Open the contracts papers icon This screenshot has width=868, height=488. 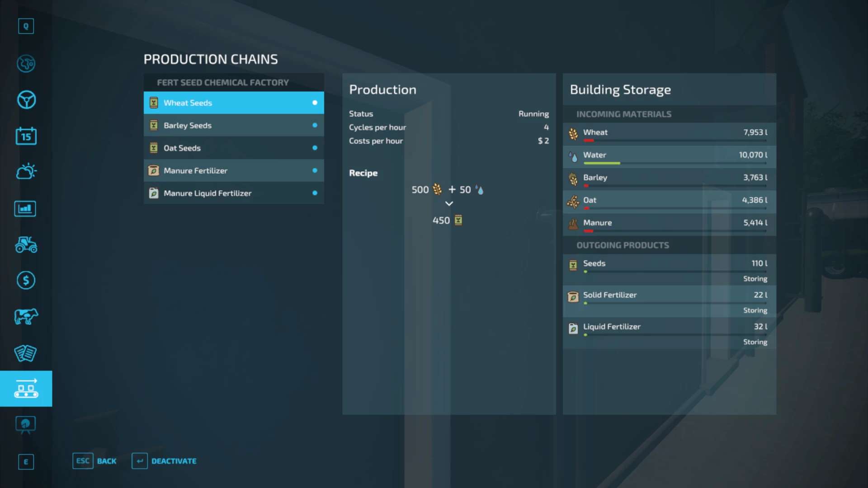26,353
